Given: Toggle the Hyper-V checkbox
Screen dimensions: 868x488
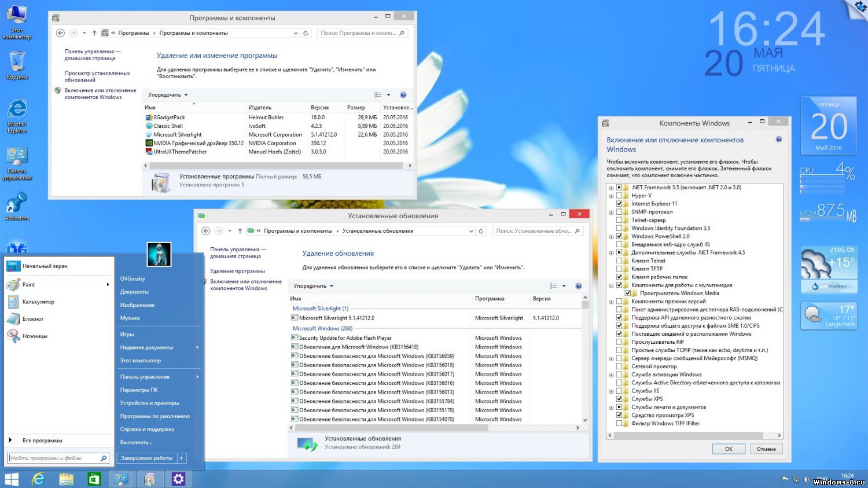Looking at the screenshot, I should click(x=619, y=196).
